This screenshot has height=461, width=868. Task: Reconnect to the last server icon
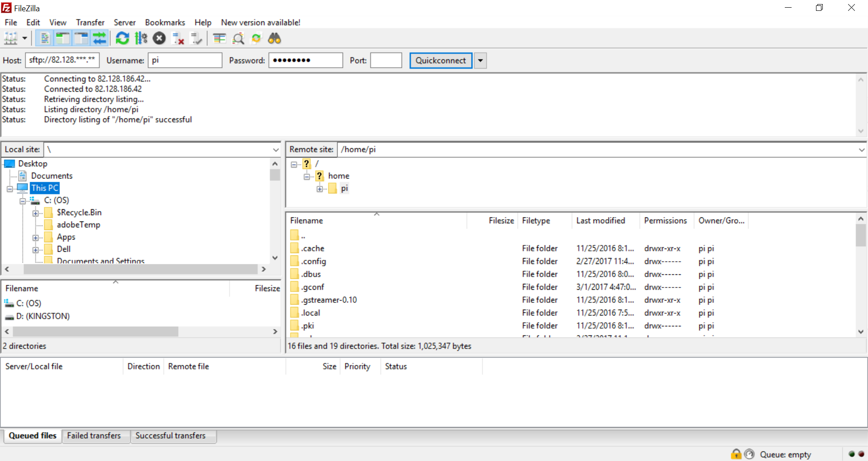pyautogui.click(x=197, y=38)
